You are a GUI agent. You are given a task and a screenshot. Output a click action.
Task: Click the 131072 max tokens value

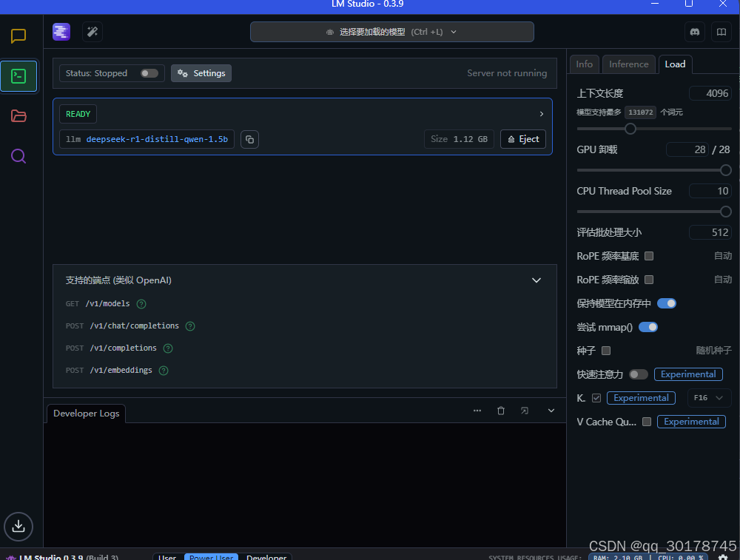coord(640,112)
